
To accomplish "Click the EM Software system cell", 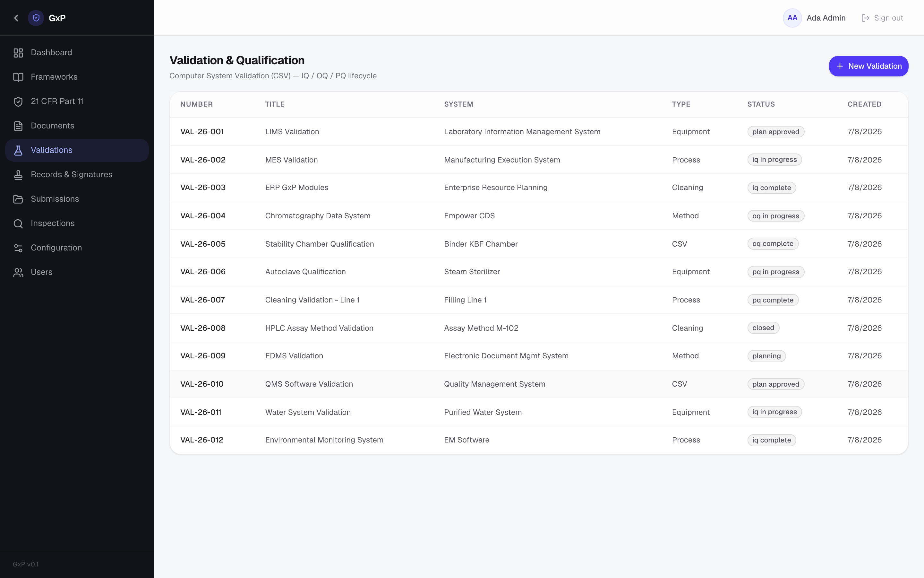I will (466, 440).
